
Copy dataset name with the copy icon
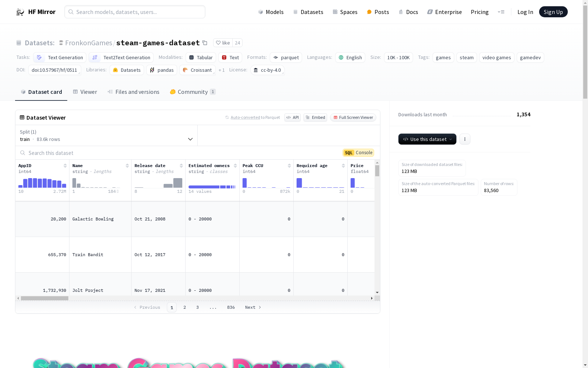(x=205, y=43)
